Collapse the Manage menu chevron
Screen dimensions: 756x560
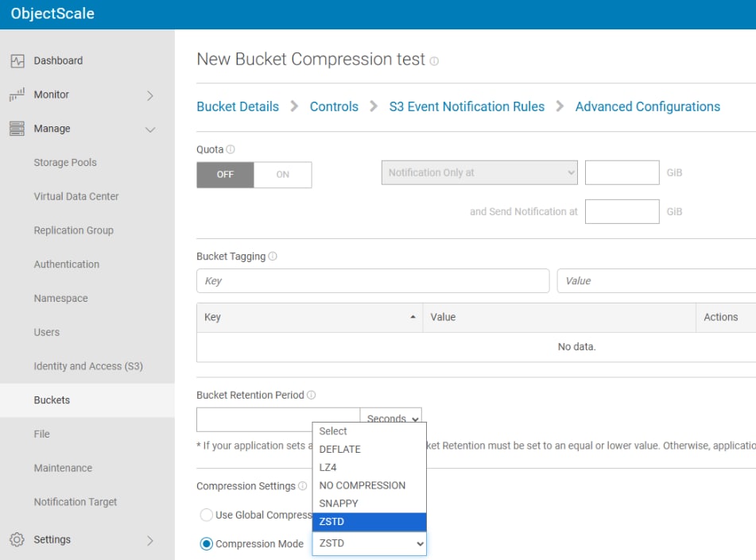tap(150, 129)
